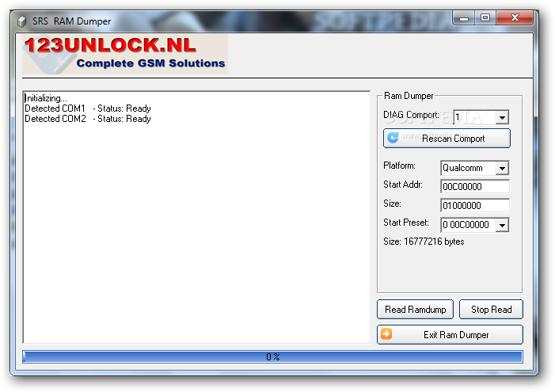Image resolution: width=555 pixels, height=392 pixels.
Task: Click the Exit Ram Dumper button
Action: click(450, 335)
